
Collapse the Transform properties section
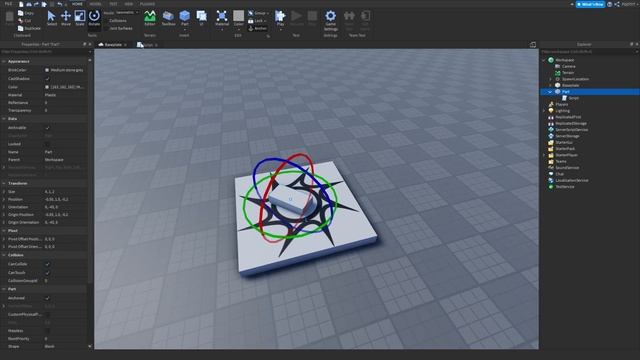[x=4, y=183]
